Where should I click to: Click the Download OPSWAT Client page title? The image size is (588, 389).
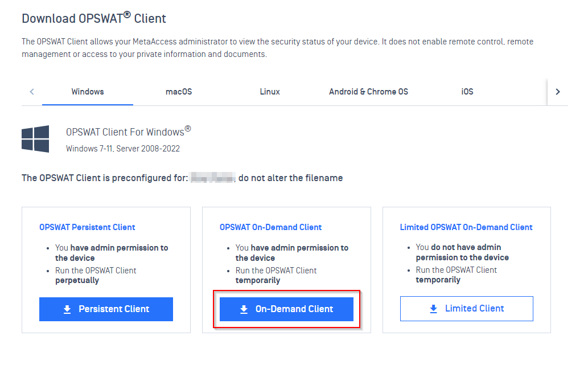(x=94, y=18)
